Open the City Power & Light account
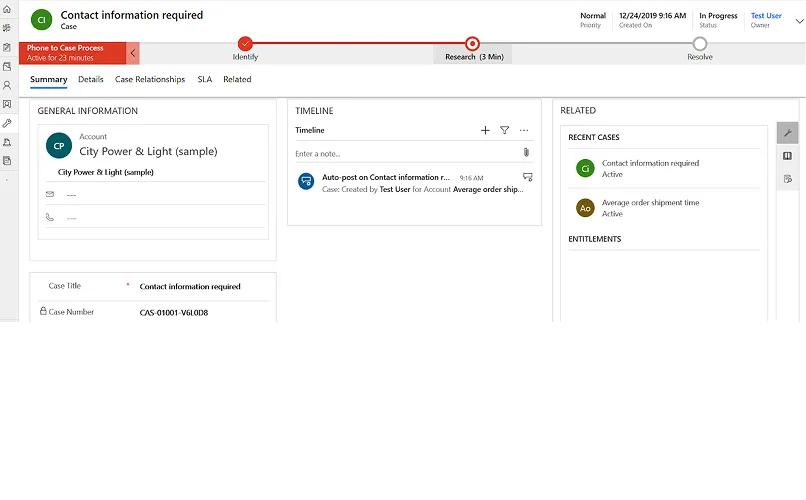806x500 pixels. [x=147, y=152]
